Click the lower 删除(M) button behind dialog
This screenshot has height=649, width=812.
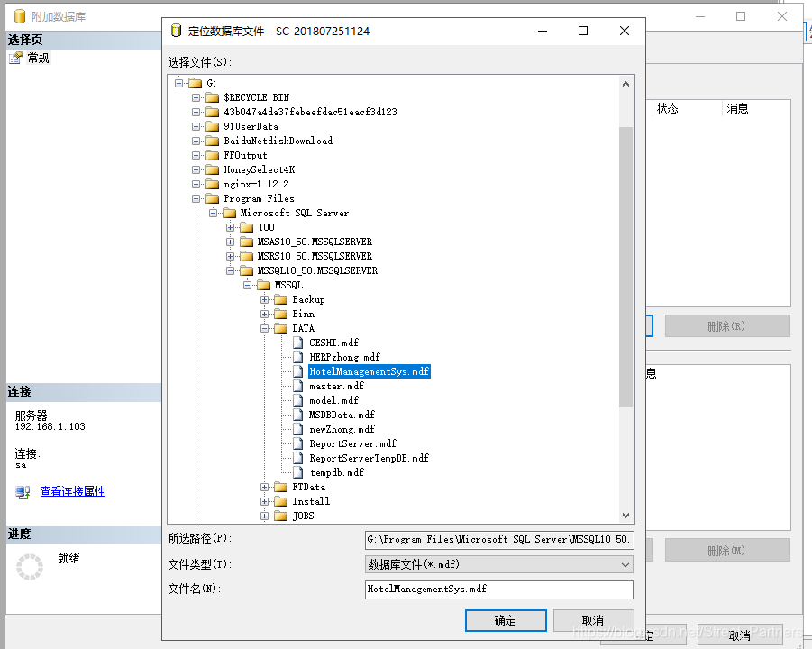pyautogui.click(x=727, y=551)
